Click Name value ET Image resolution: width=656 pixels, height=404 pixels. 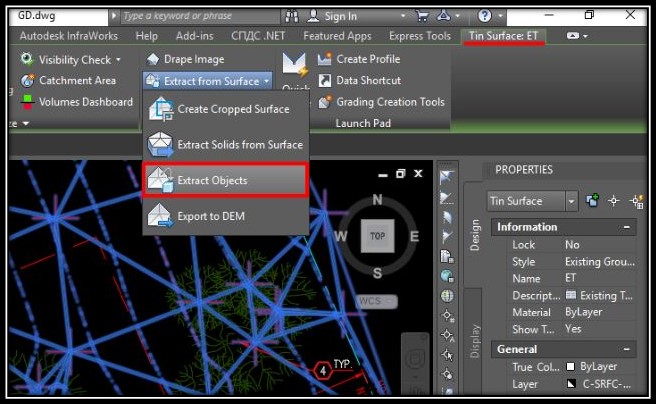pyautogui.click(x=570, y=278)
